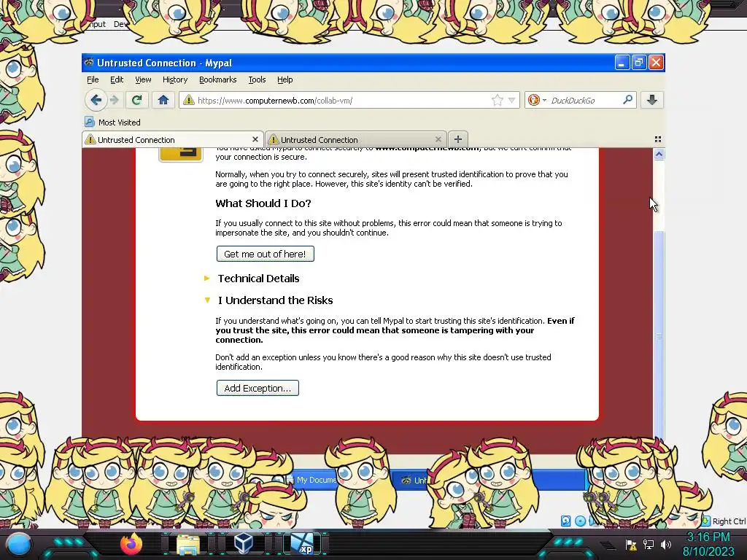Viewport: 747px width, 560px height.
Task: Open the URL history dropdown arrow
Action: [511, 101]
